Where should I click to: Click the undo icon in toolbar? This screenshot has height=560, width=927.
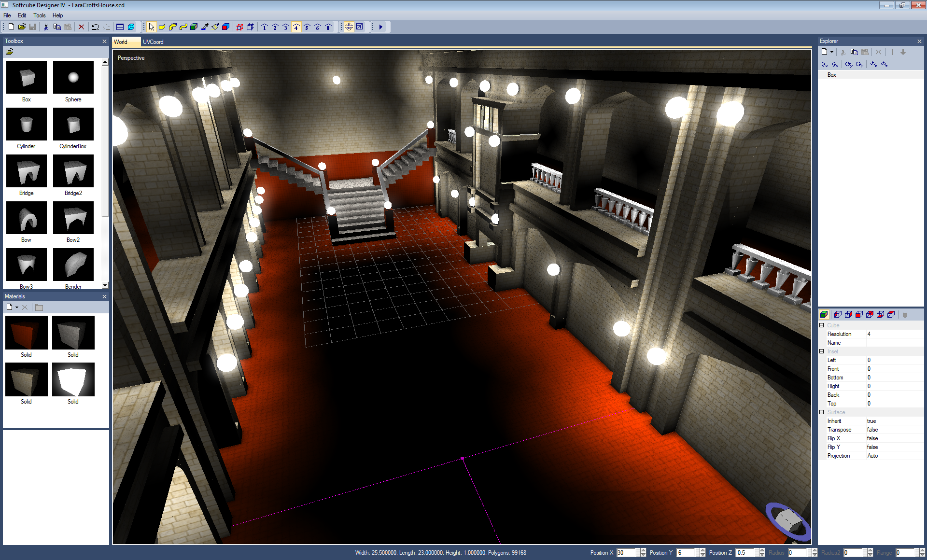95,27
